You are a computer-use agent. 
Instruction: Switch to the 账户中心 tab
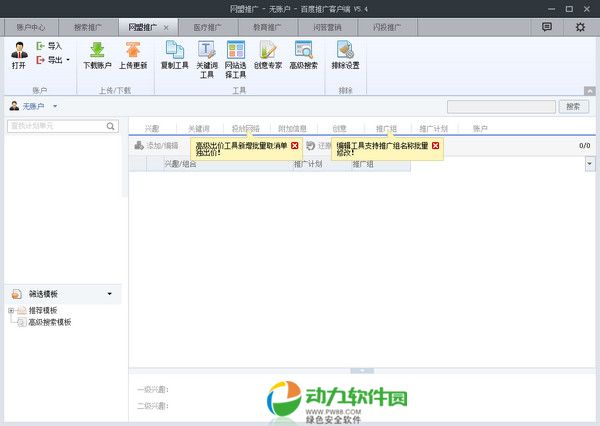pos(31,28)
